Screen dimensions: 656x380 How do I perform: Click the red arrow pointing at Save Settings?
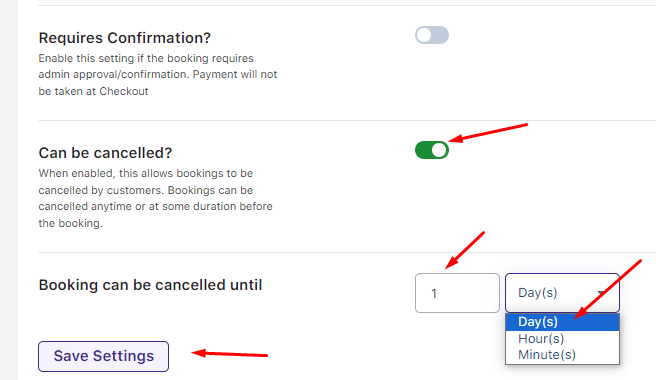pyautogui.click(x=229, y=354)
